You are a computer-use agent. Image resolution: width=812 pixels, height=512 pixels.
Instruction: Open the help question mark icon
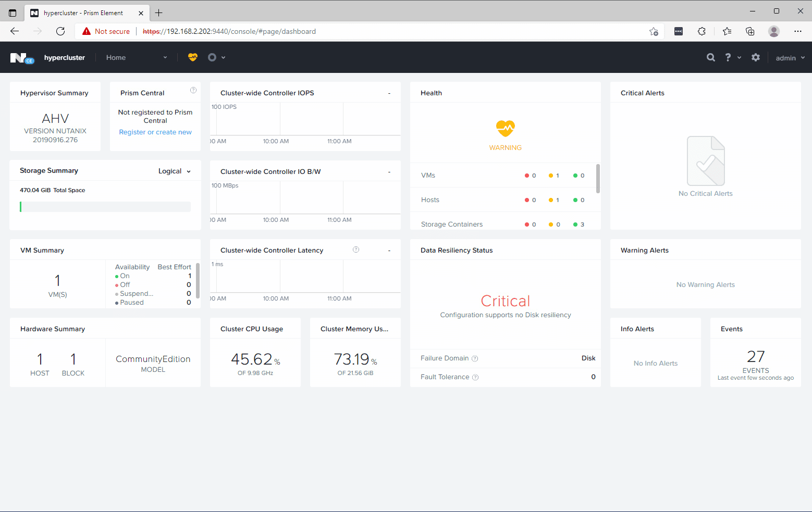point(728,57)
